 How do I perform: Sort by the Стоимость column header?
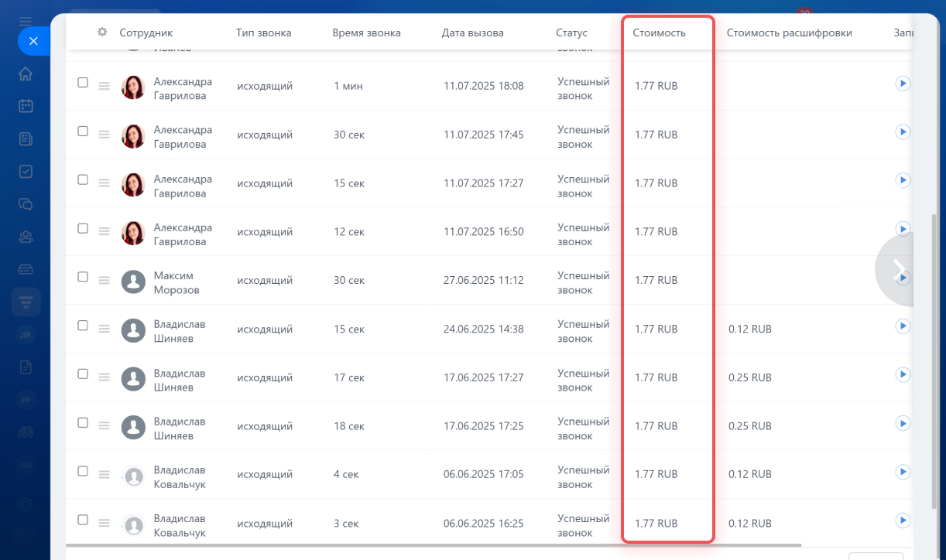tap(659, 32)
